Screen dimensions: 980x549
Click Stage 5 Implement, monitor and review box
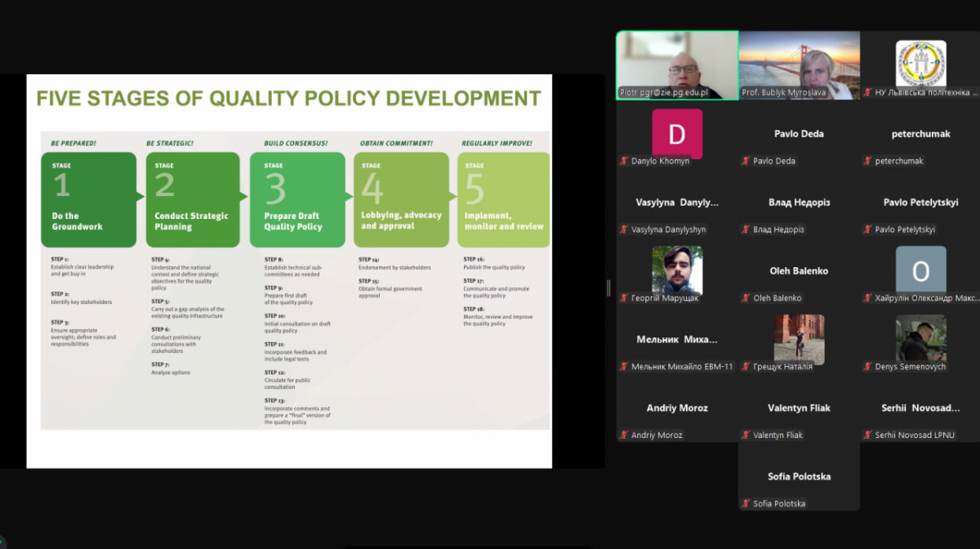503,199
